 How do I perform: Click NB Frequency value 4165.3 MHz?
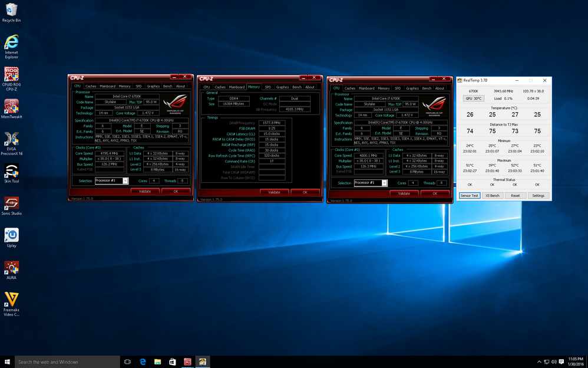pyautogui.click(x=295, y=109)
